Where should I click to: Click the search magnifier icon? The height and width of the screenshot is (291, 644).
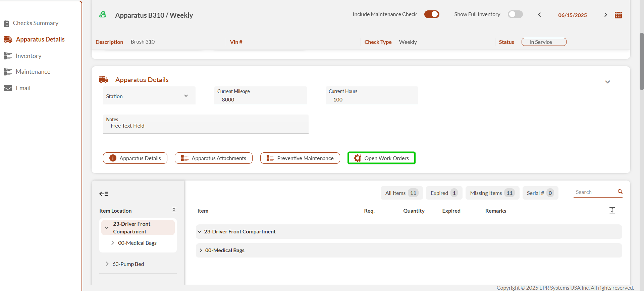620,192
